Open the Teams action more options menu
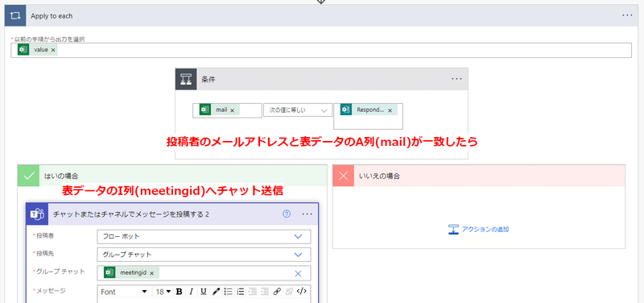The height and width of the screenshot is (303, 644). (x=308, y=214)
